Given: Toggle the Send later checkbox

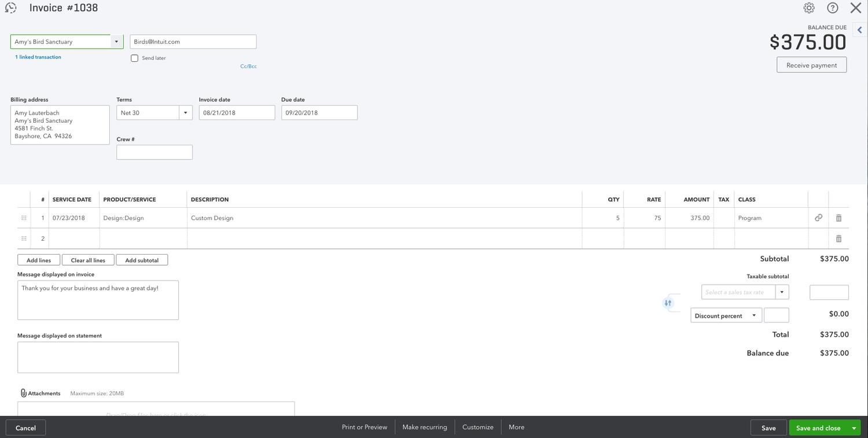Looking at the screenshot, I should coord(134,58).
